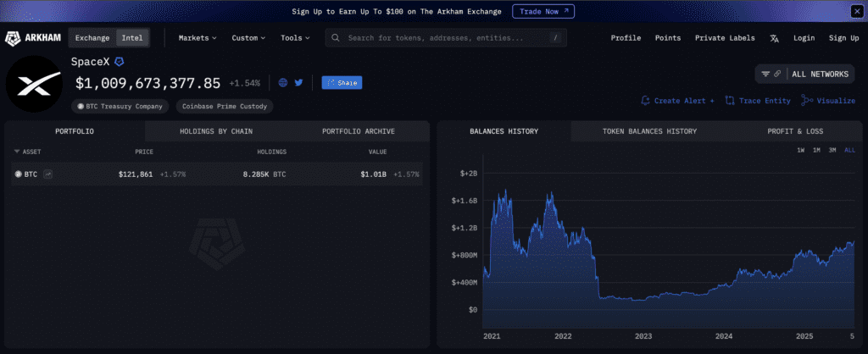
Task: Click the 8.285K BTC holdings value
Action: [264, 174]
